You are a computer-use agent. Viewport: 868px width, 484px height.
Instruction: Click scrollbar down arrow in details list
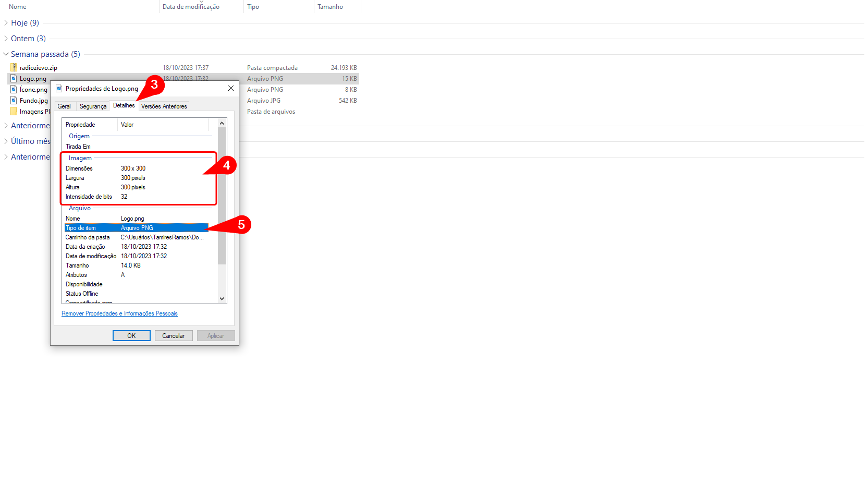pos(222,299)
